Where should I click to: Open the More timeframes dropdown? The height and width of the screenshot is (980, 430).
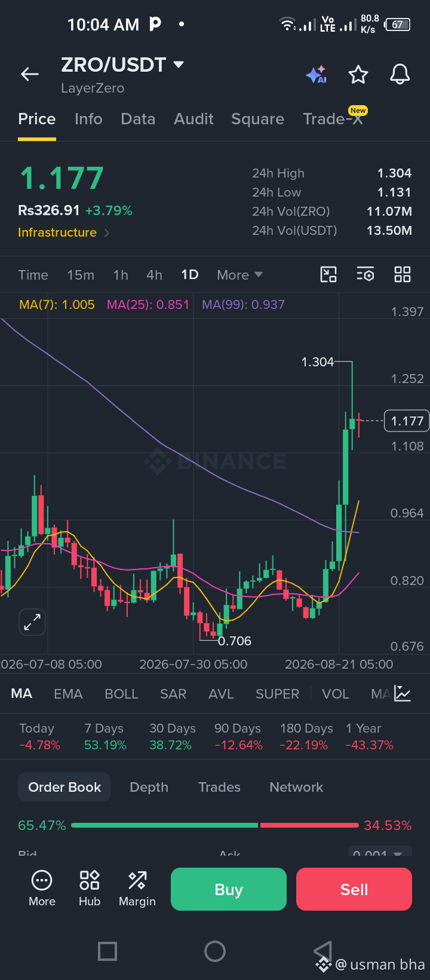click(x=239, y=275)
